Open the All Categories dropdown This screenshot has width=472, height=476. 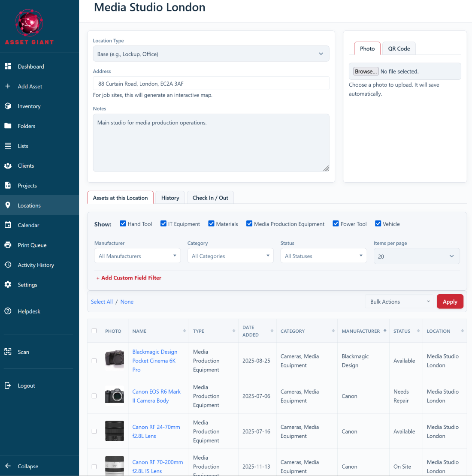click(230, 256)
